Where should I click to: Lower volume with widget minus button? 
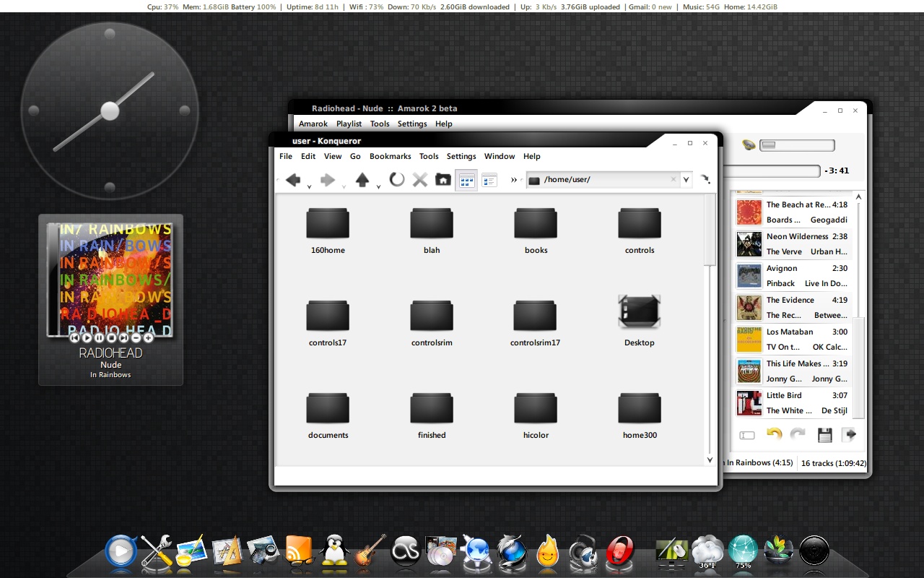click(136, 337)
